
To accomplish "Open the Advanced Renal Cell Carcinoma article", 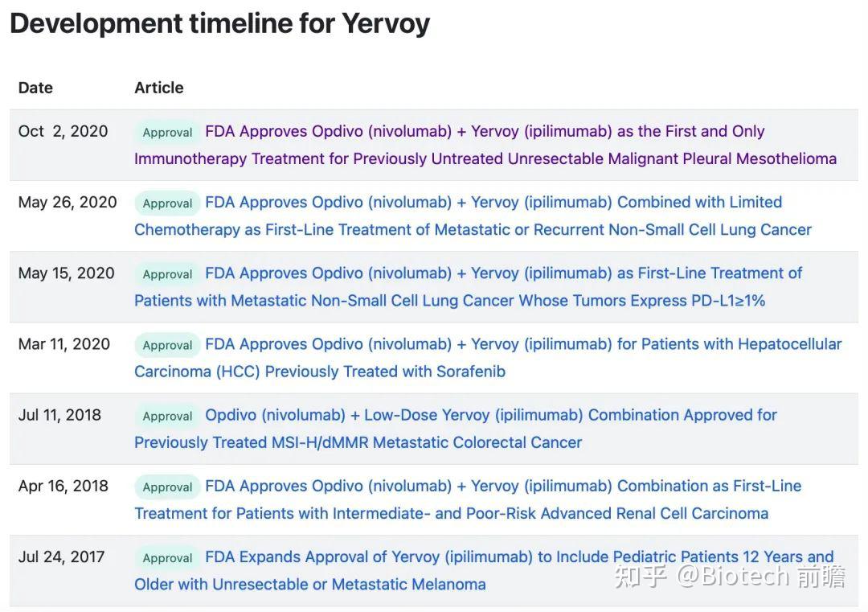I will 503,486.
